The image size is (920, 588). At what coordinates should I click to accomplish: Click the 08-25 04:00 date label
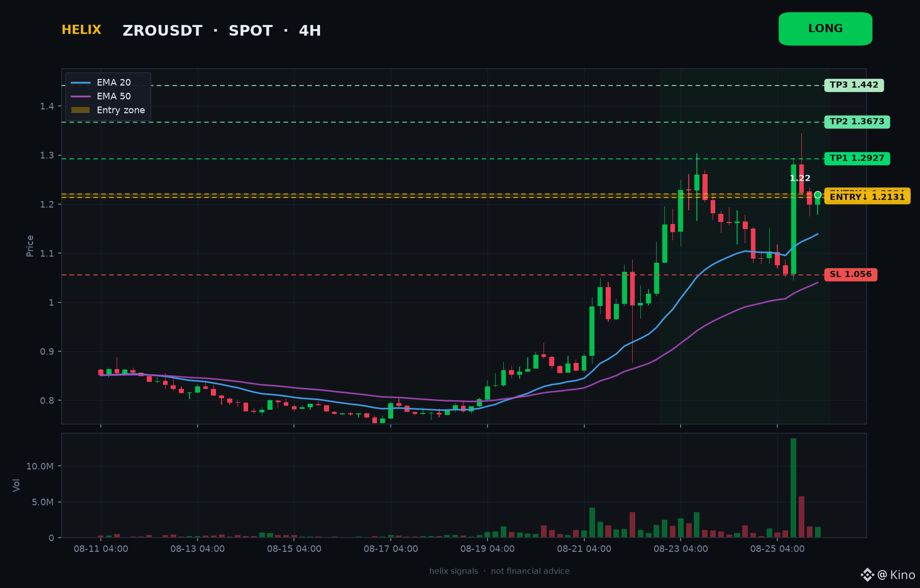click(x=777, y=549)
